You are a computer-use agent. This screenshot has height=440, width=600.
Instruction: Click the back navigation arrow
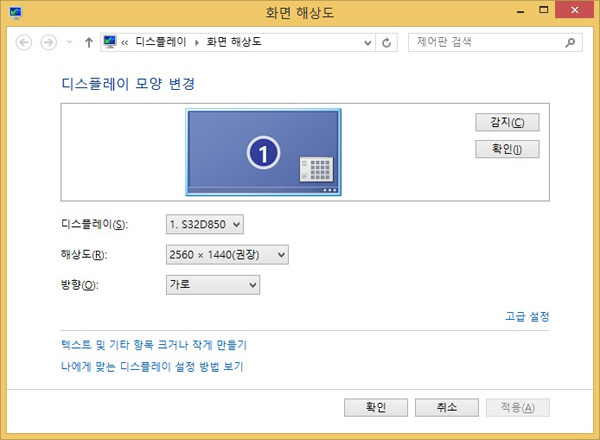pyautogui.click(x=24, y=42)
